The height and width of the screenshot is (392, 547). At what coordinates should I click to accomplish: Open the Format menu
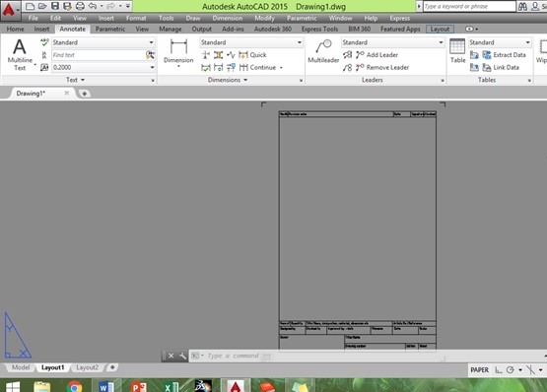coord(136,18)
